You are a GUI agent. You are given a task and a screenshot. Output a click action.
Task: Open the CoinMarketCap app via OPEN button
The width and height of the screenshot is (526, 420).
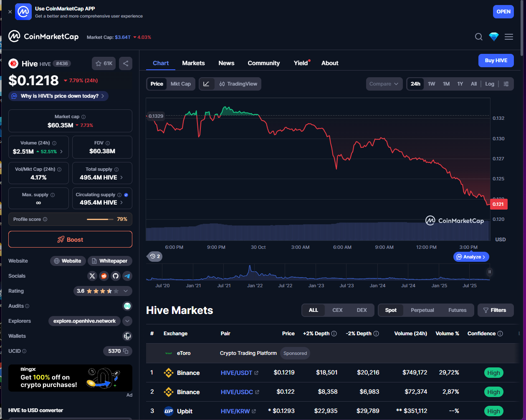(x=503, y=12)
